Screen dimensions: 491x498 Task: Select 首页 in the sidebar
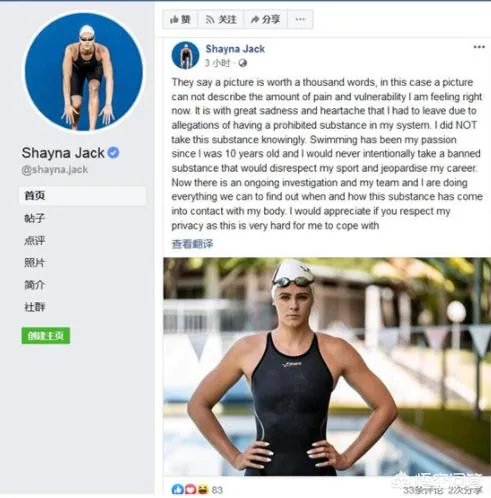click(82, 196)
